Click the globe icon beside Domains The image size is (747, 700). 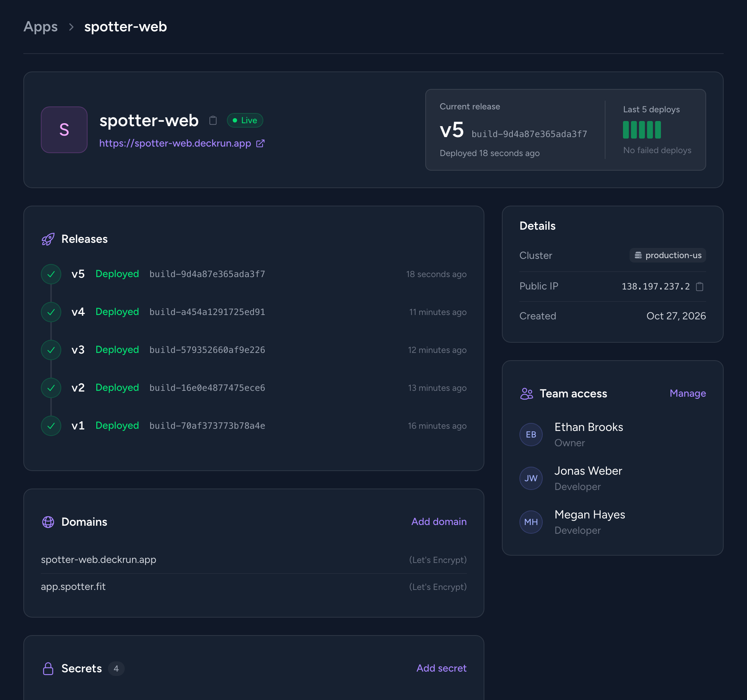tap(48, 522)
